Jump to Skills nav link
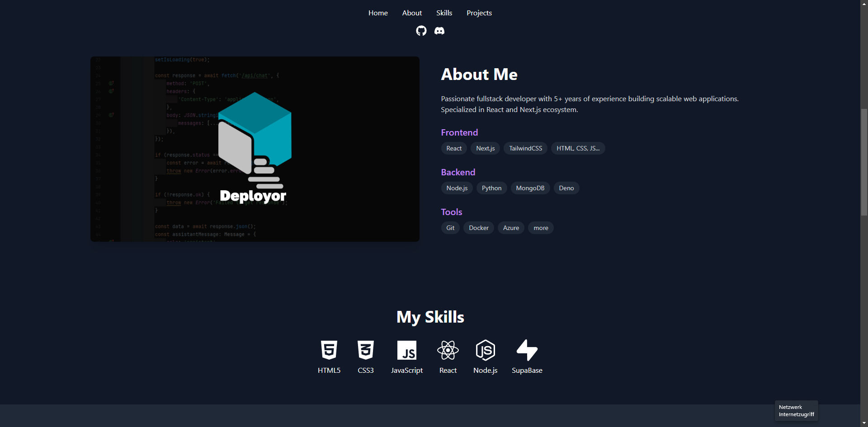 pyautogui.click(x=444, y=13)
